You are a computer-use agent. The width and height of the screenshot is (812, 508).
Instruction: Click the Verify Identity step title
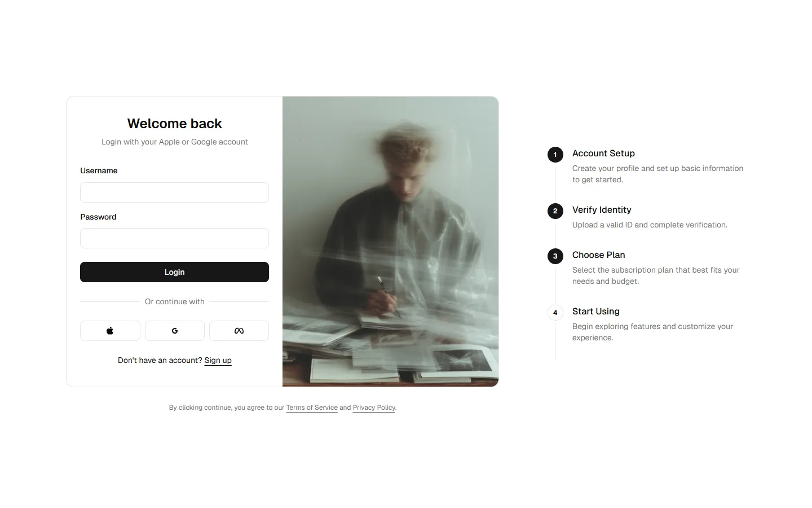[602, 210]
